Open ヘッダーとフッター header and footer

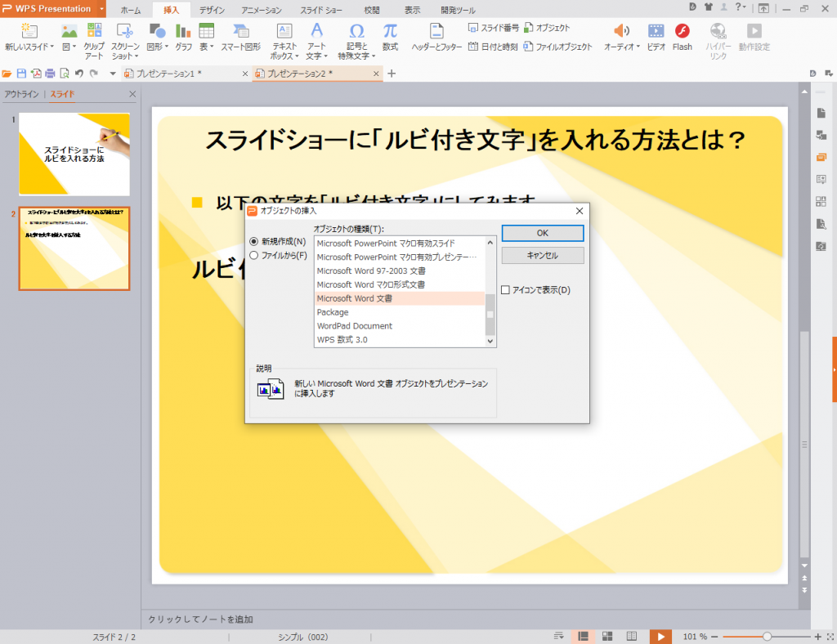[436, 32]
